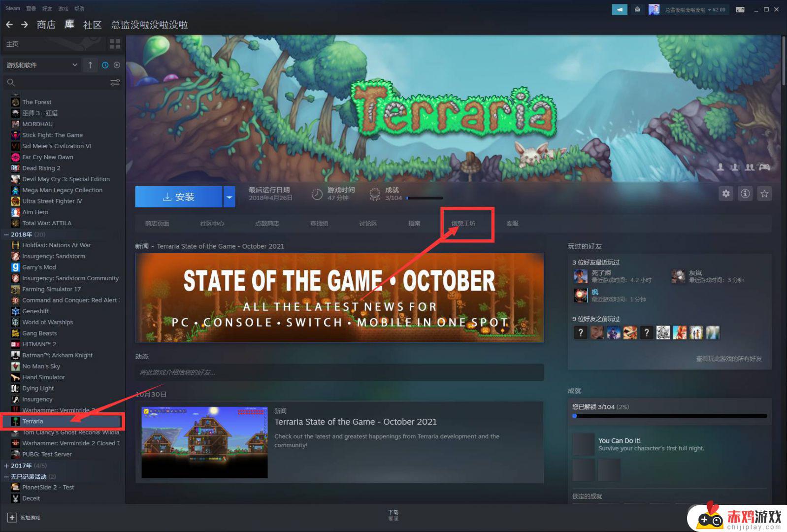787x532 pixels.
Task: Open Big Picture mode icon
Action: (740, 9)
